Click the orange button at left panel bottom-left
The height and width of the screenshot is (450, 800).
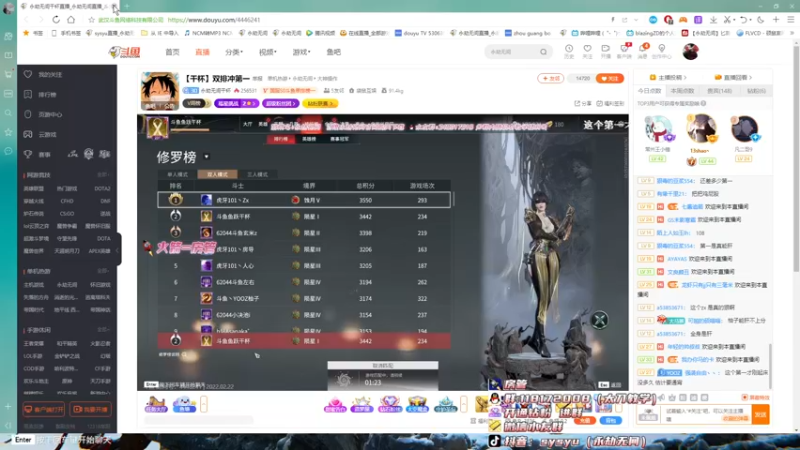[44, 409]
